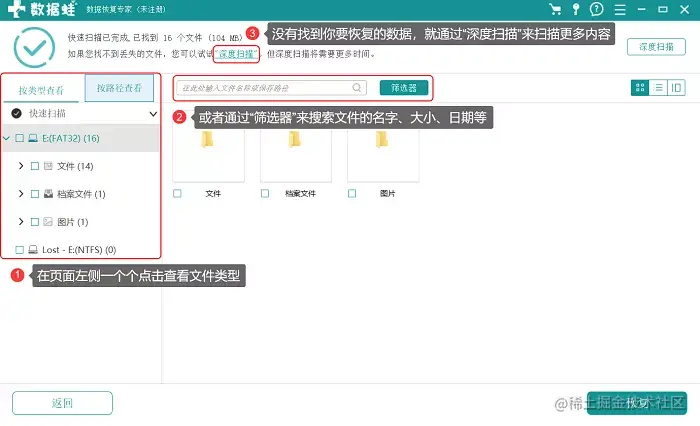Select the 快速扫描 label
The height and width of the screenshot is (426, 700).
[47, 113]
